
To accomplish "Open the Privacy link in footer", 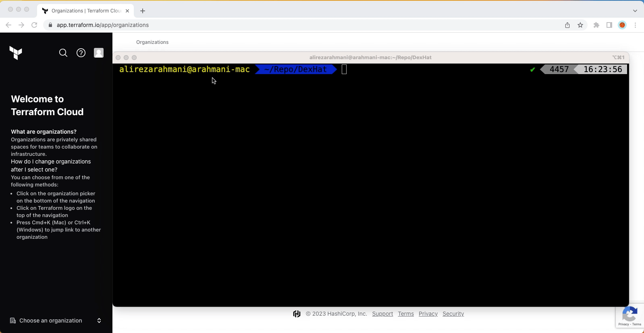I will click(428, 314).
